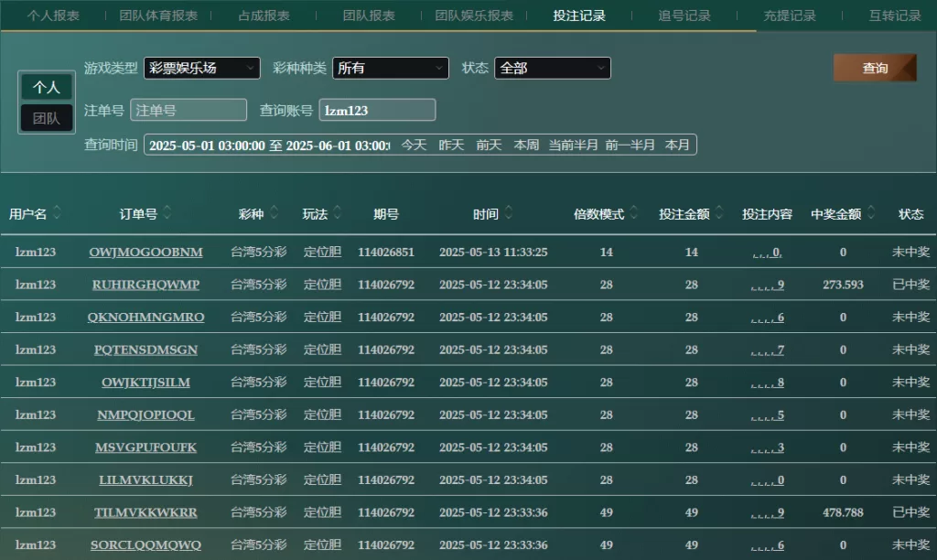Open order SORCLQQMQWQ link
The image size is (937, 560).
[x=145, y=545]
